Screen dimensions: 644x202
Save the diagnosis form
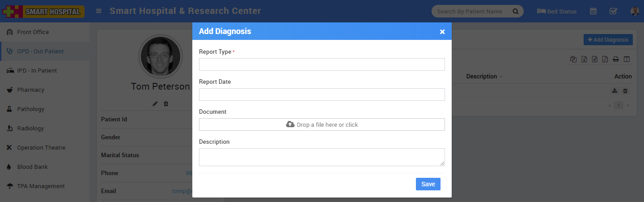point(428,184)
